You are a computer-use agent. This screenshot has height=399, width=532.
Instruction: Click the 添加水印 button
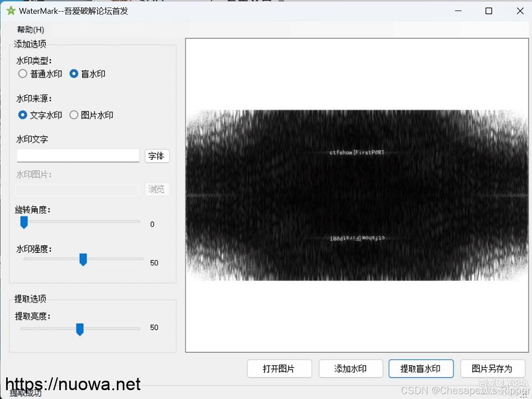pyautogui.click(x=350, y=369)
